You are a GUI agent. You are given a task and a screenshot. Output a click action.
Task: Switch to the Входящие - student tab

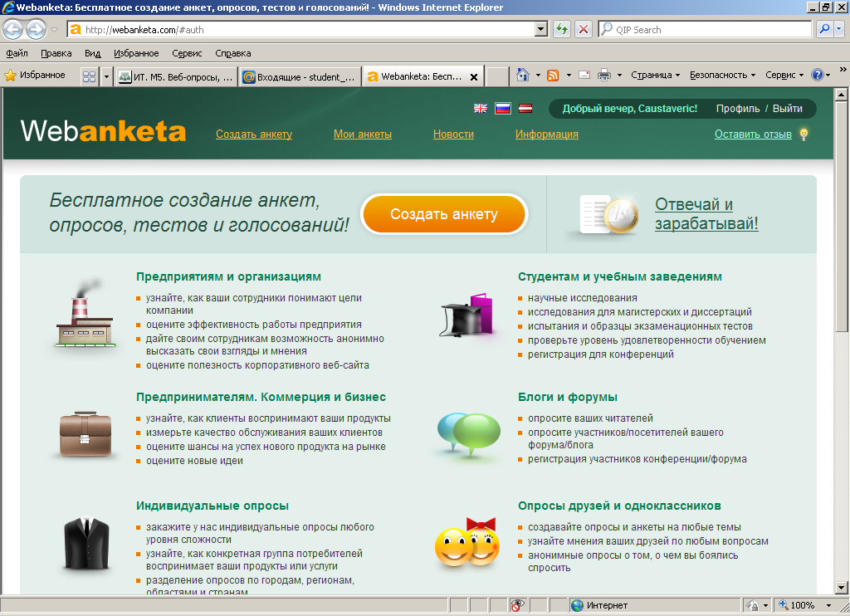point(300,77)
